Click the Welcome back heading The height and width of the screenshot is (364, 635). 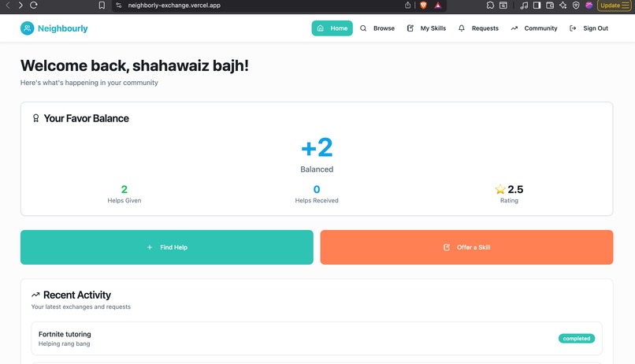click(x=135, y=65)
